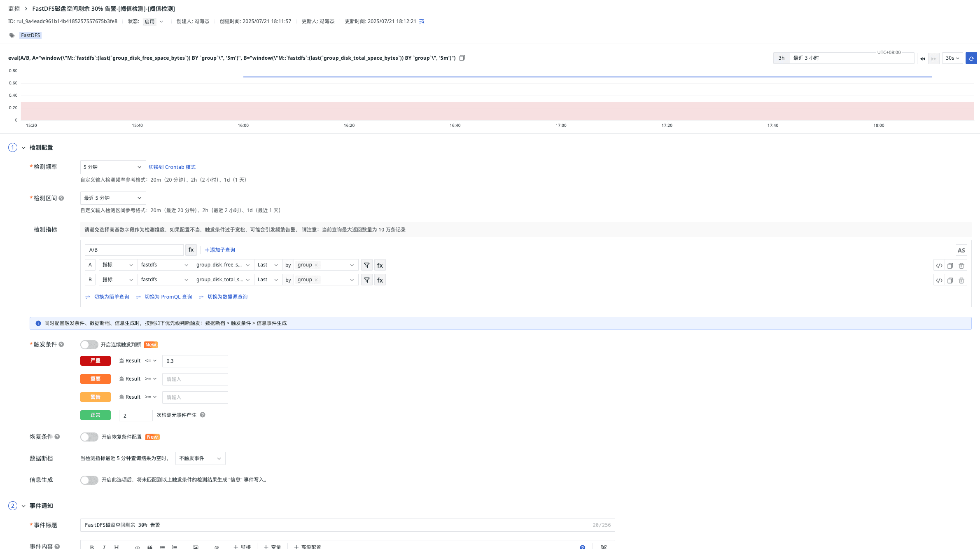
Task: Turn on recovery condition configuration
Action: tap(89, 437)
